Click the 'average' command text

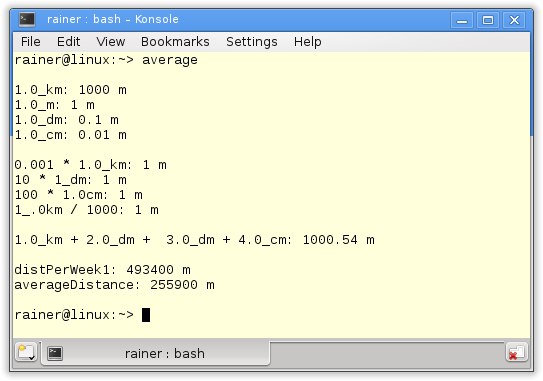point(170,60)
